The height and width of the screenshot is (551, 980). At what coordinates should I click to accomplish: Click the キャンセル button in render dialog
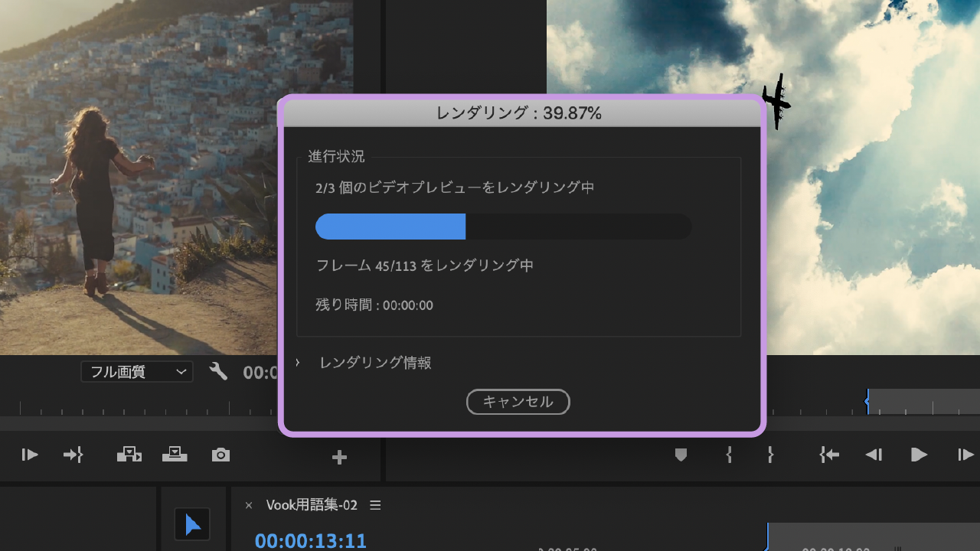coord(518,402)
